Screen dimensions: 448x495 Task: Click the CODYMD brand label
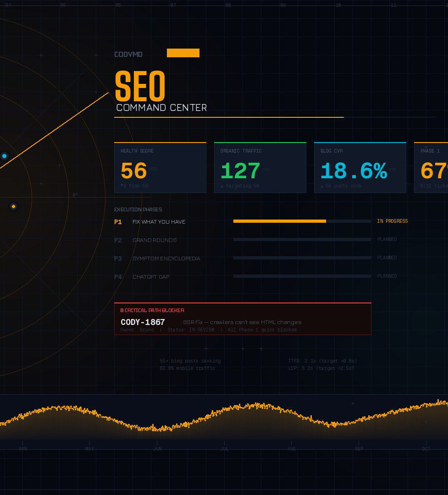point(128,55)
